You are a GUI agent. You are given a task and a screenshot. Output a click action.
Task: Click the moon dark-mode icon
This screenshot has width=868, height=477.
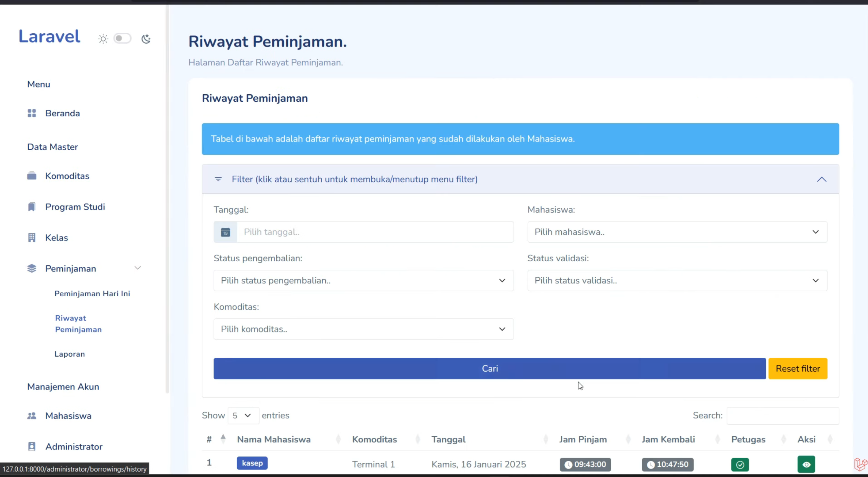(146, 39)
